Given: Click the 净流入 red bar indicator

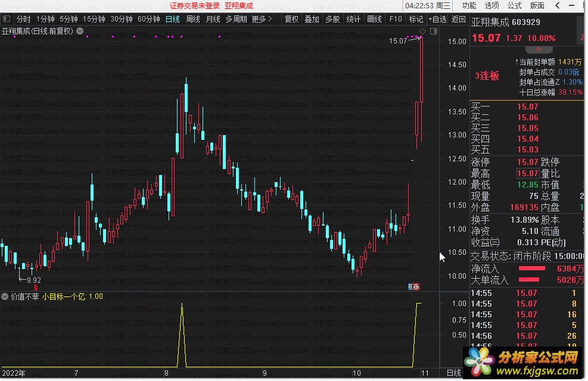Looking at the screenshot, I should point(531,268).
